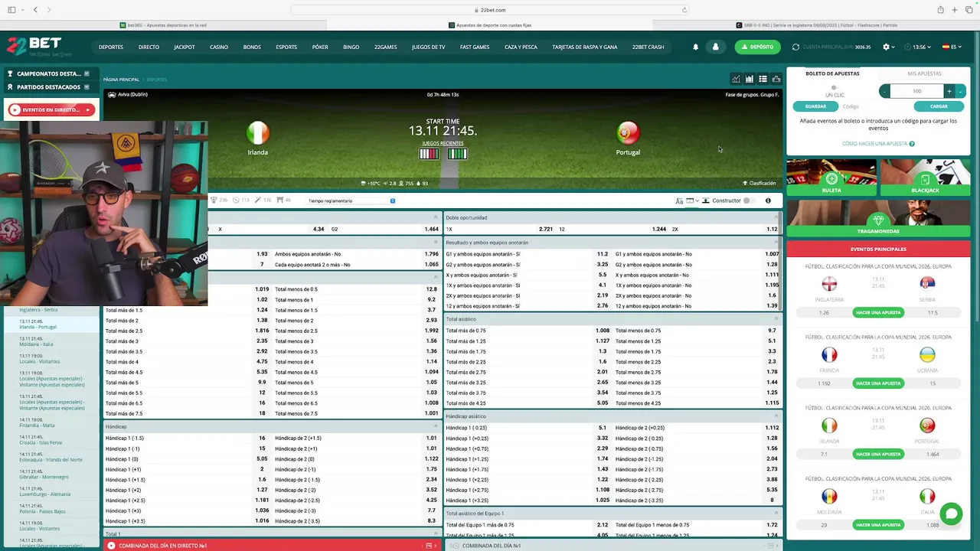Toggle the Constructor switch
Viewport: 980px width, 551px height.
[748, 201]
